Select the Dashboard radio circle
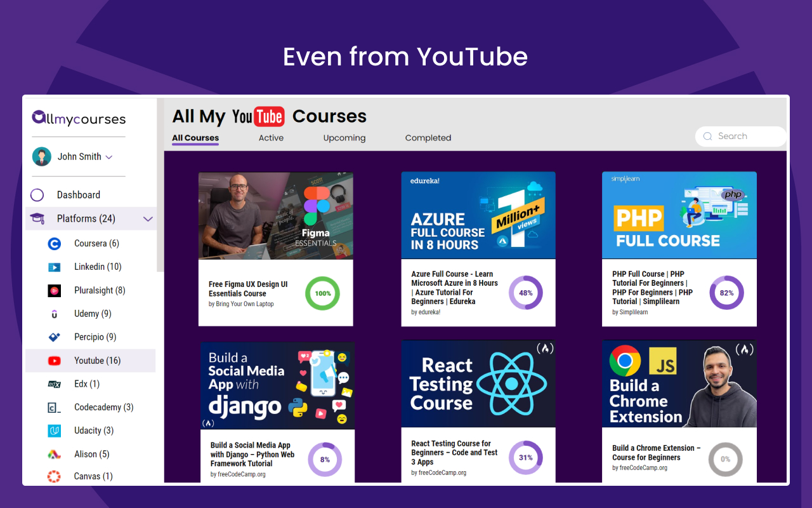 tap(37, 194)
